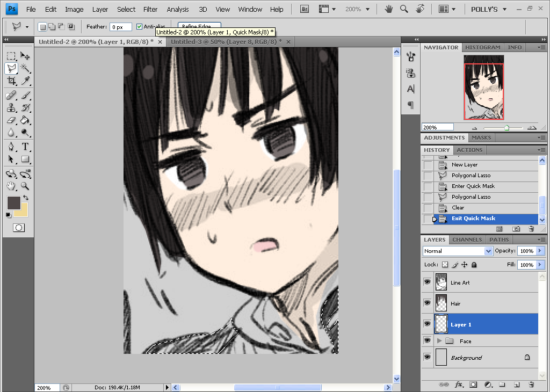Click the Refine Edge button
The image size is (550, 392).
[199, 26]
